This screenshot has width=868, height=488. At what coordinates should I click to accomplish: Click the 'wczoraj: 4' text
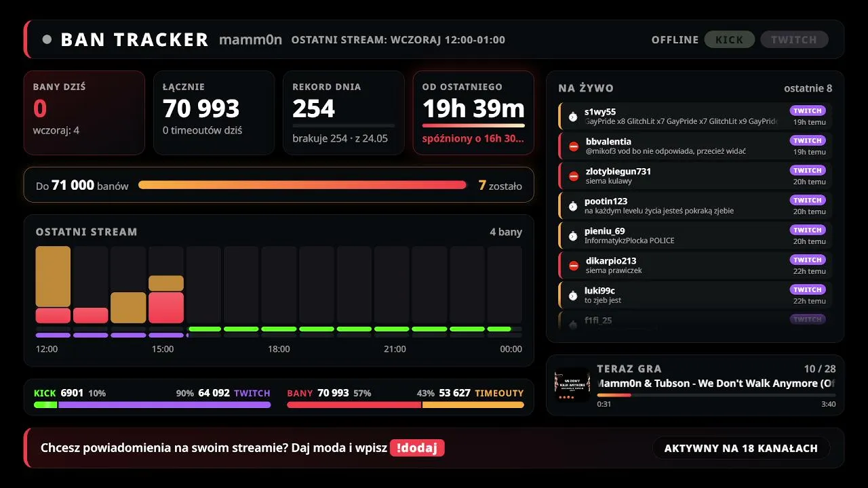pyautogui.click(x=56, y=130)
